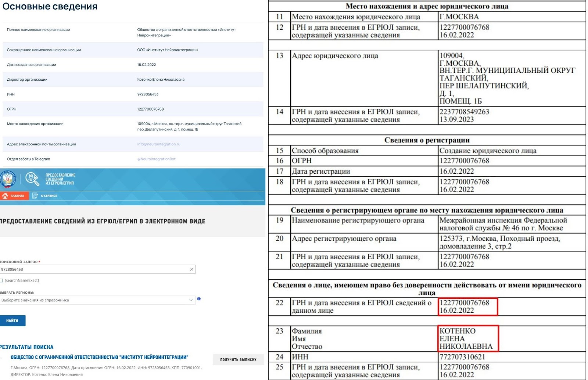Click the Federal Tax Service emblem logo

tap(8, 179)
